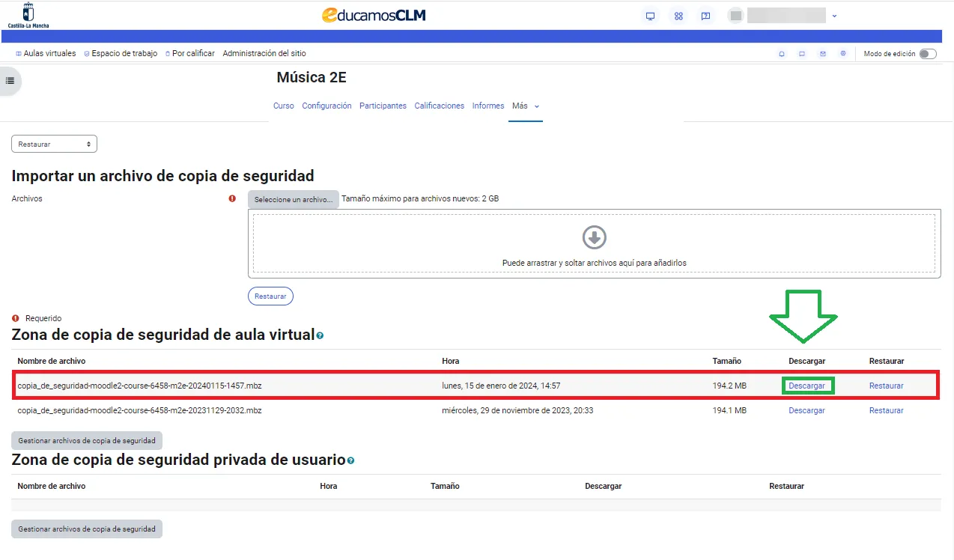Open the Administración del sitio menu
Viewport: 954px width, 560px height.
tap(264, 53)
